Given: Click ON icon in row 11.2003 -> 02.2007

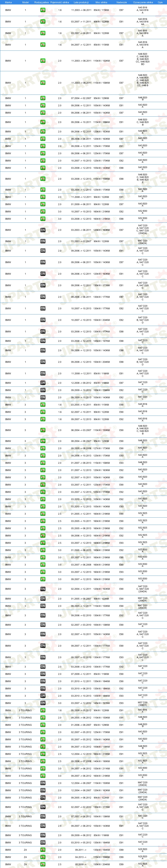Looking at the screenshot, I should (x=43, y=241).
